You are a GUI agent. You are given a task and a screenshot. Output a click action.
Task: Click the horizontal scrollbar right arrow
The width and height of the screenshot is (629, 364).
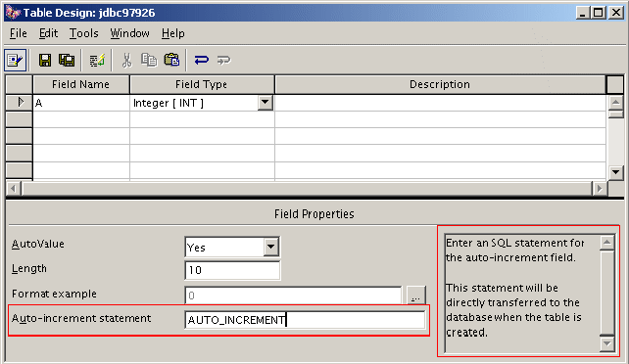click(x=600, y=188)
